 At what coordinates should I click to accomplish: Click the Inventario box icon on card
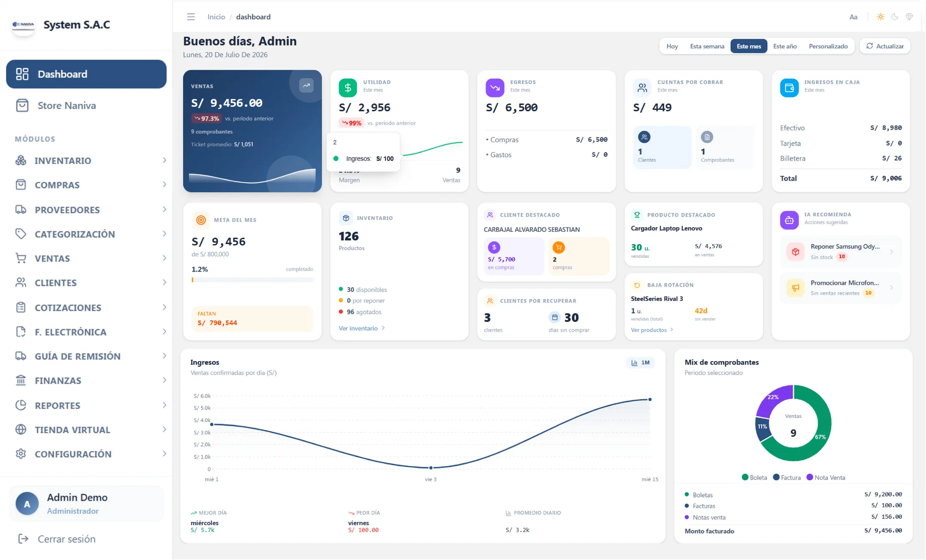[346, 218]
